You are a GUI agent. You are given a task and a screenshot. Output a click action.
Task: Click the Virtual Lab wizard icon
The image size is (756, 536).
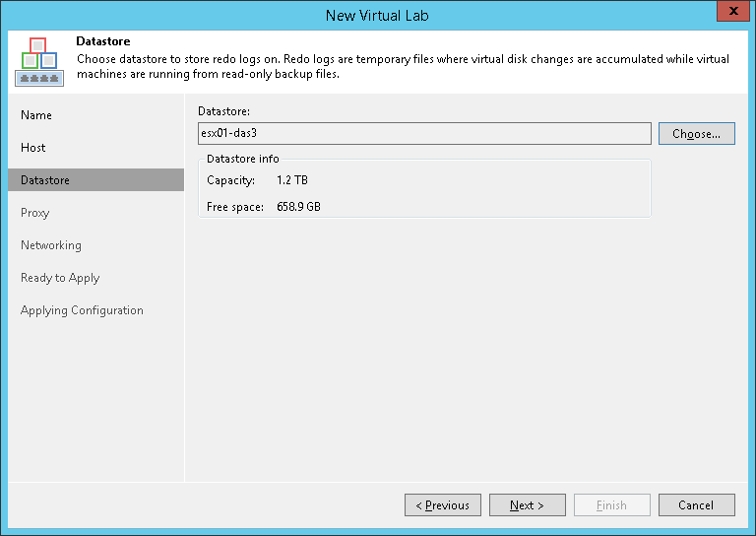(x=39, y=62)
